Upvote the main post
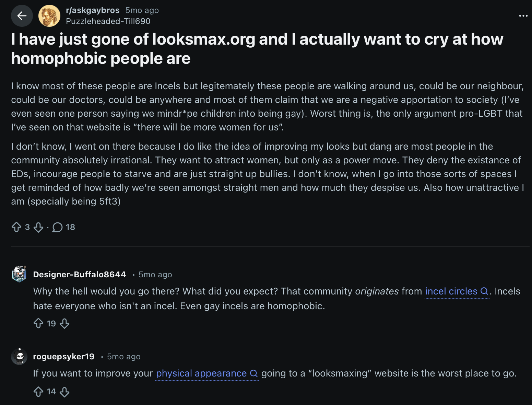The image size is (532, 405). click(x=16, y=227)
